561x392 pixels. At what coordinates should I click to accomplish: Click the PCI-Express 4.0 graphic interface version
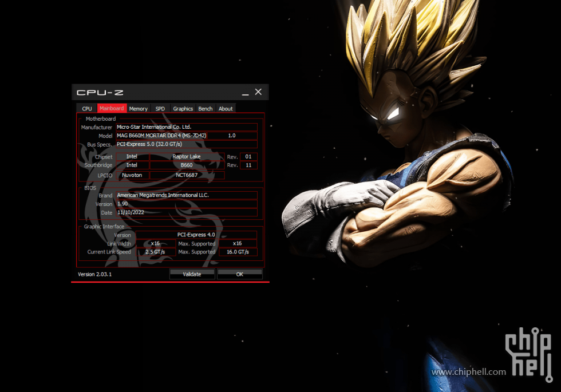tap(196, 235)
